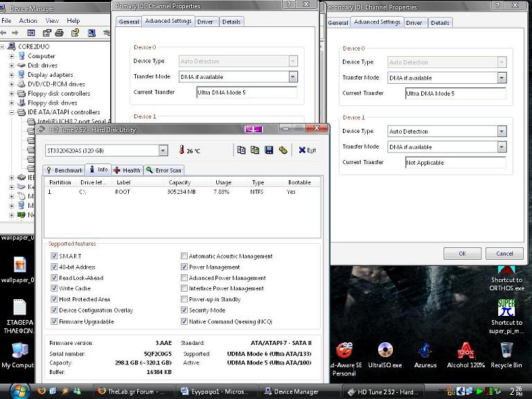The image size is (532, 399).
Task: Click the Not Applicable Current Transfer field
Action: pos(455,163)
